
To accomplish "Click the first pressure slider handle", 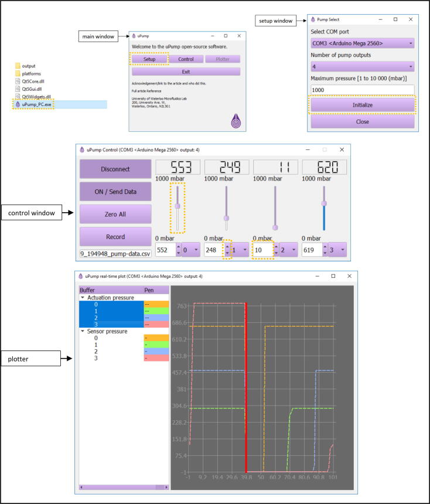I will [x=178, y=205].
